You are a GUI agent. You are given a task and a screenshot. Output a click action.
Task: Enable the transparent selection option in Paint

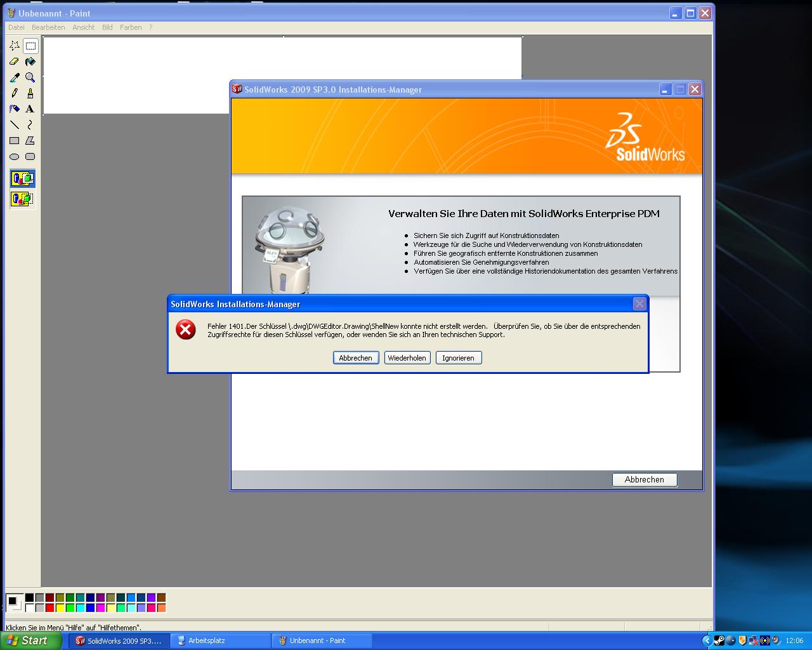coord(22,199)
